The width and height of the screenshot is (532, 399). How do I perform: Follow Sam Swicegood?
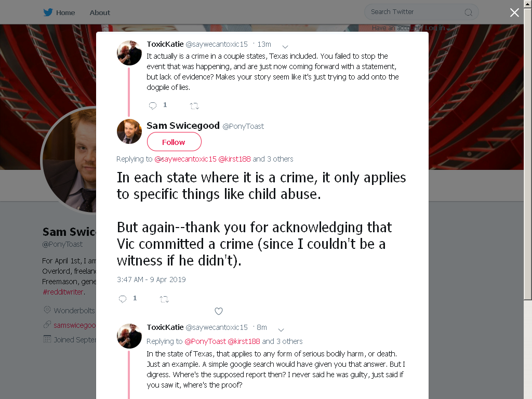[x=174, y=142]
